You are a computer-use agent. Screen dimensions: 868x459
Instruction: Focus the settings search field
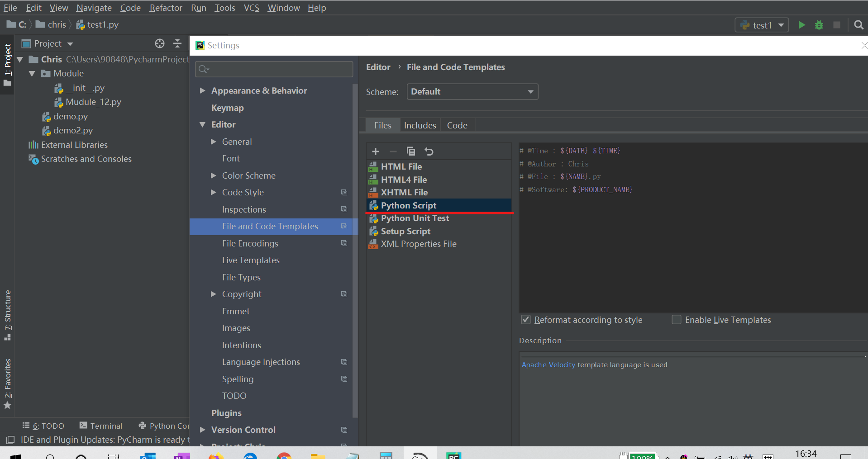pos(274,69)
